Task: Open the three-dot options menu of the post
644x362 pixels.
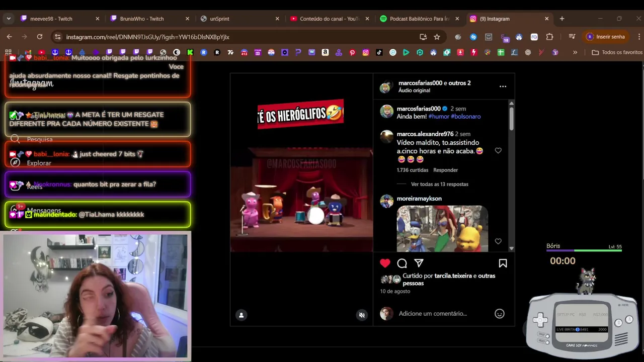Action: pyautogui.click(x=503, y=86)
